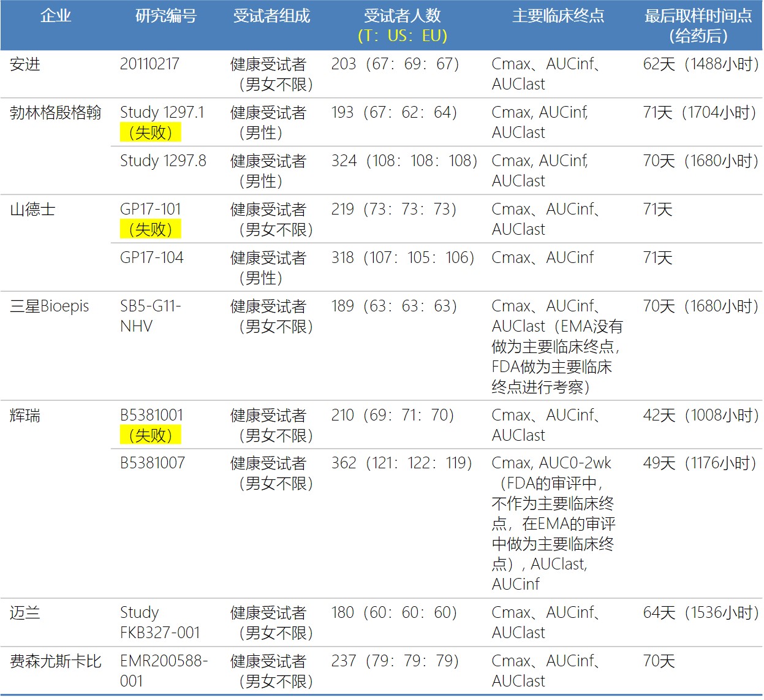Screen dimensions: 764x700
Task: Click the 49天 (1176小时) cell
Action: tap(700, 463)
